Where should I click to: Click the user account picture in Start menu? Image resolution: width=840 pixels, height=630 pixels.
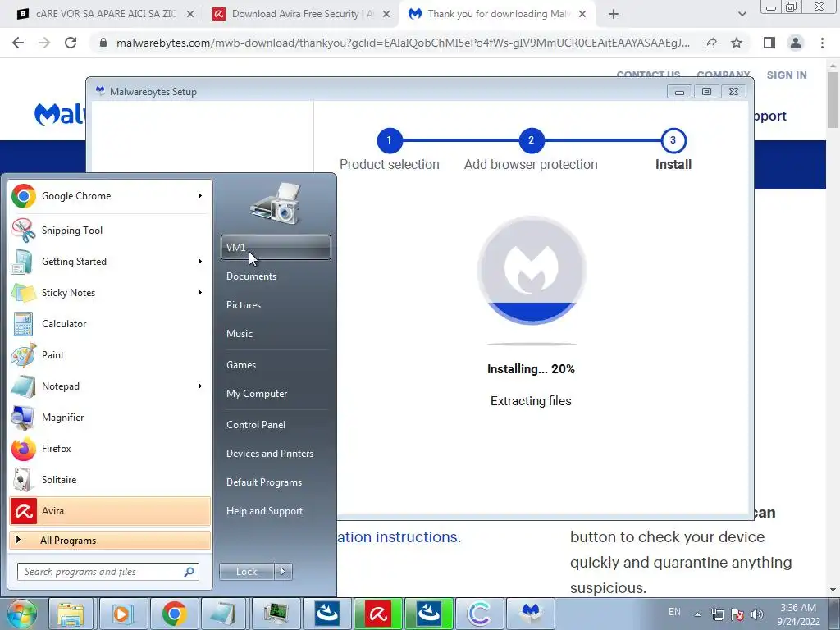coord(276,203)
